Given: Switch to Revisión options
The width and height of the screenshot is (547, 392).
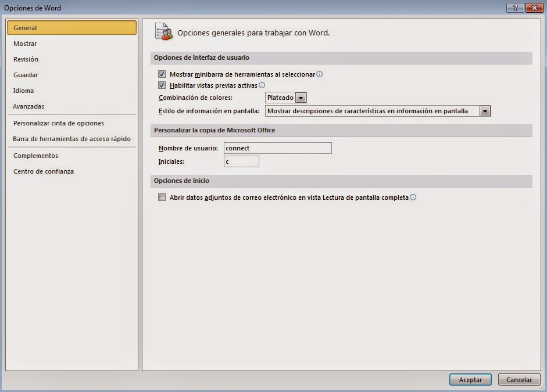Looking at the screenshot, I should pyautogui.click(x=71, y=59).
